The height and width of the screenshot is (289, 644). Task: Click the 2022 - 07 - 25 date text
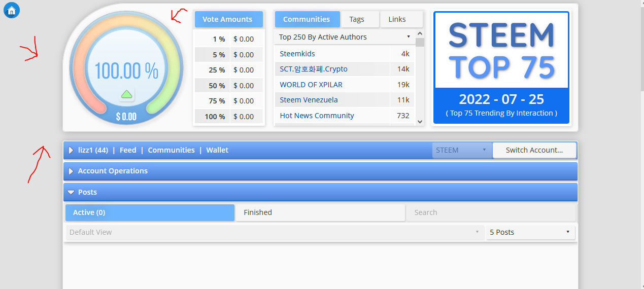point(501,99)
